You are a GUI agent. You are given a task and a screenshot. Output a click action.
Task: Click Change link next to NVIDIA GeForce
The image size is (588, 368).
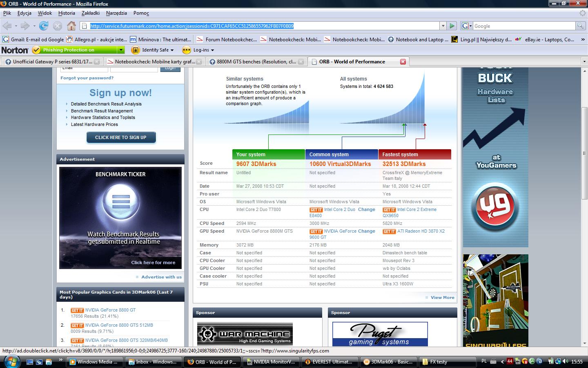pos(367,231)
